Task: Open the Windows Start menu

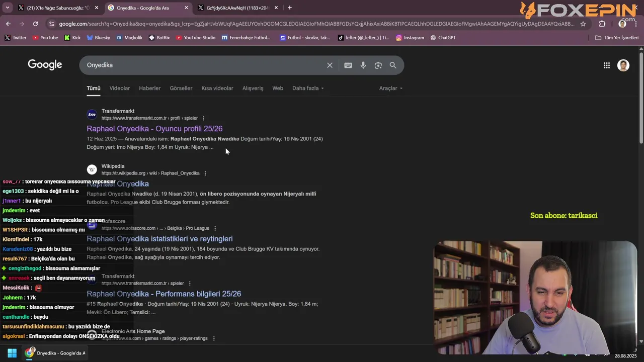Action: [12, 353]
